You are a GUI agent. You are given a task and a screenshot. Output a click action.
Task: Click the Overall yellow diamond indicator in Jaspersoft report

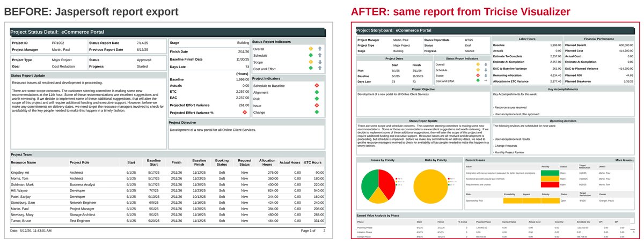[310, 49]
